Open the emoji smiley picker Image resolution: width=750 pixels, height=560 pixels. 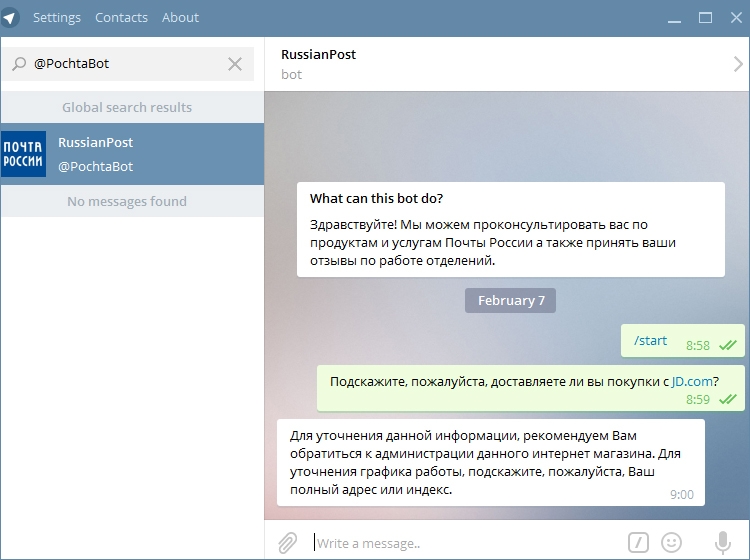click(671, 542)
